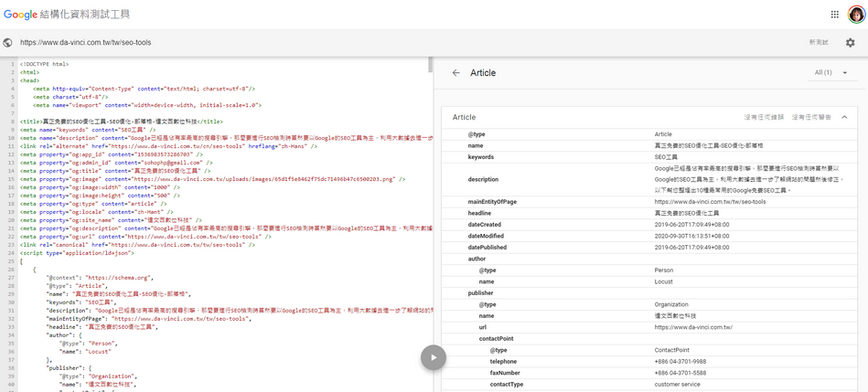Click the og:locale zh-Hant code line
This screenshot has height=392, width=868.
(x=96, y=212)
